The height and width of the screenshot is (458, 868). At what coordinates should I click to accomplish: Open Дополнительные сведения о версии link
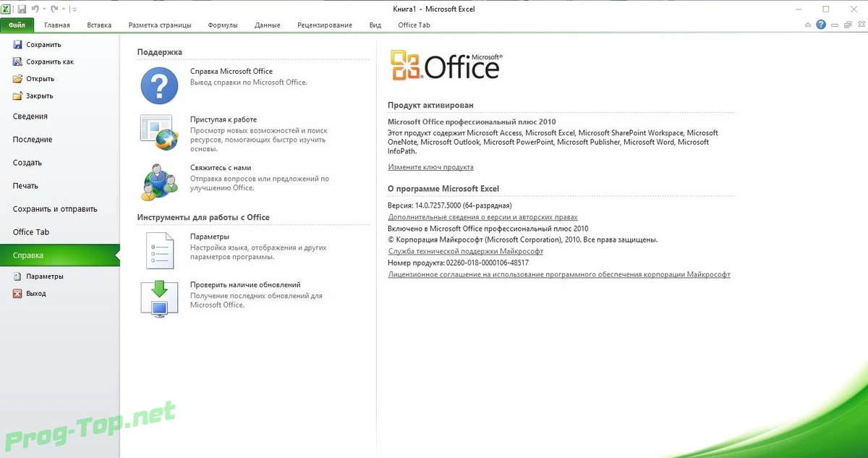[x=482, y=217]
